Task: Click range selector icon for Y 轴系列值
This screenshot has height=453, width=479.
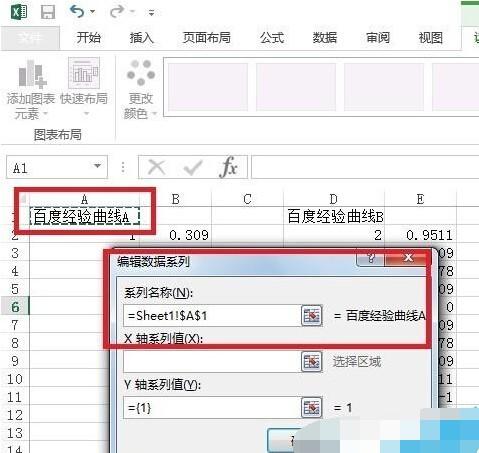Action: pos(311,407)
